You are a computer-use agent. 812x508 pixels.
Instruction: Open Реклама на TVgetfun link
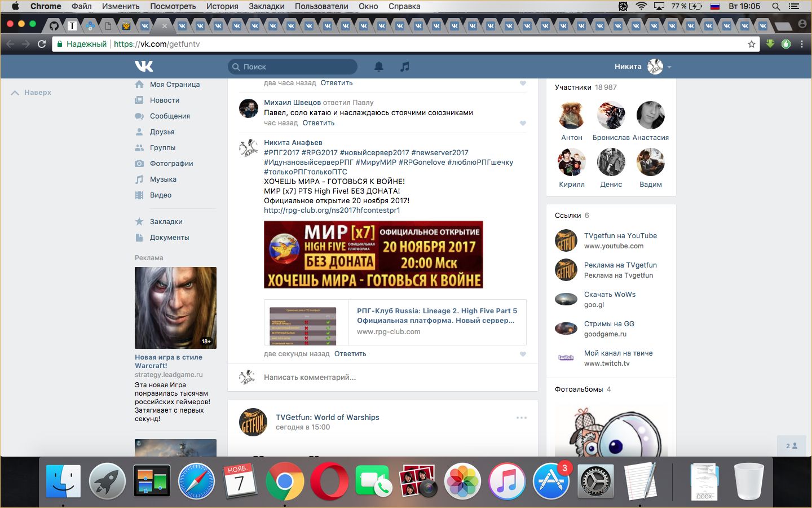pyautogui.click(x=620, y=265)
